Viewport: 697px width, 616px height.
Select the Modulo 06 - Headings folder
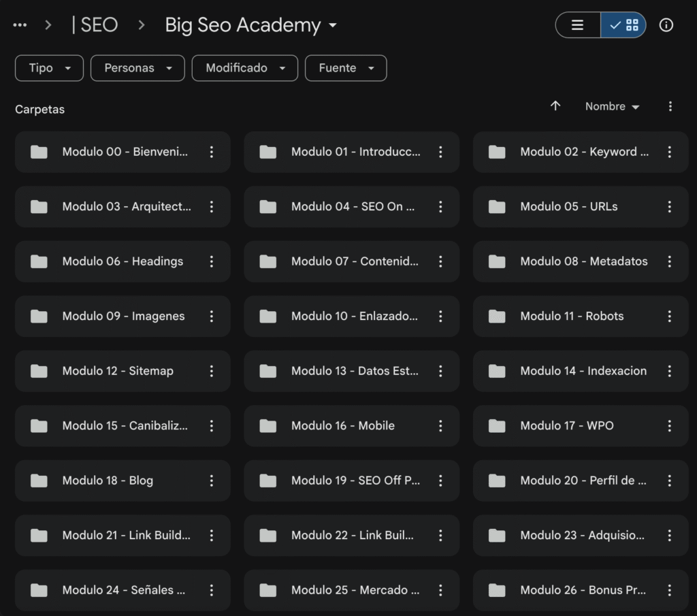[x=123, y=261]
